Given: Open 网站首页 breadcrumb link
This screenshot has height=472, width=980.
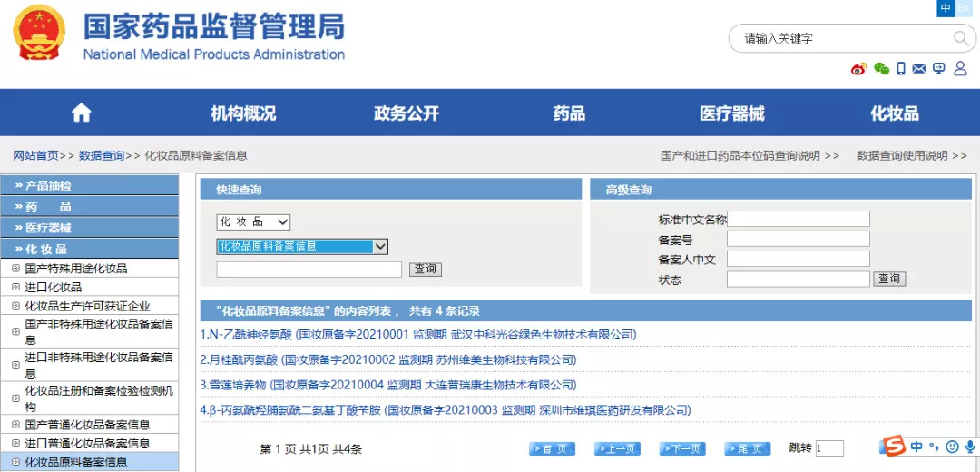Looking at the screenshot, I should coord(36,155).
